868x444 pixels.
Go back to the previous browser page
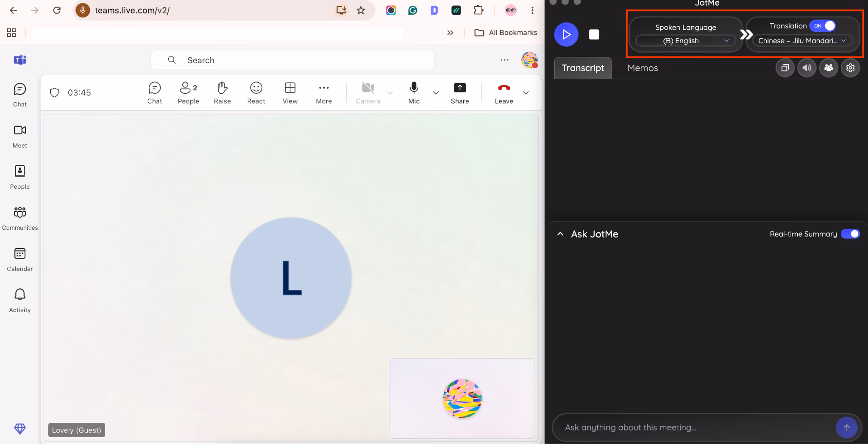[x=13, y=10]
